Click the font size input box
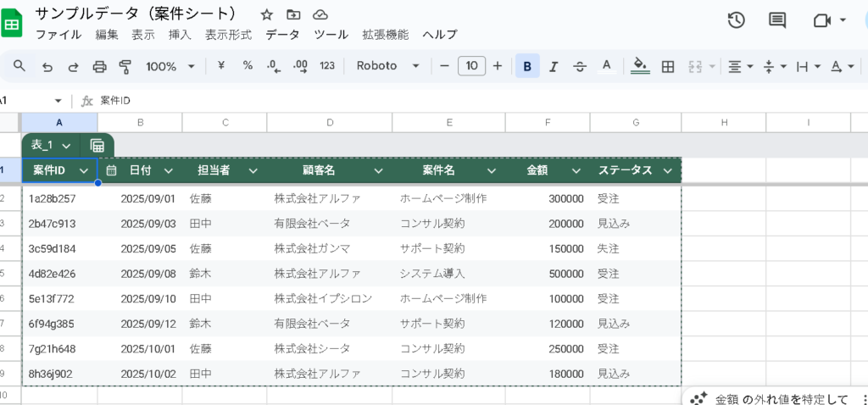The width and height of the screenshot is (868, 405). tap(471, 66)
